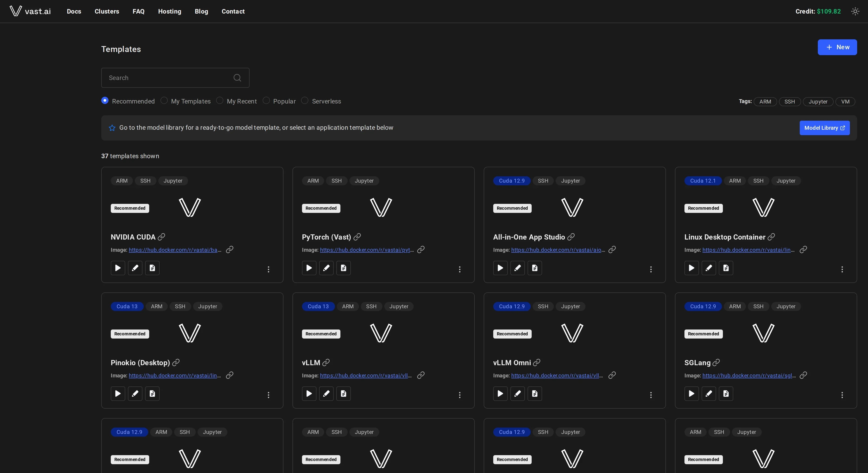868x473 pixels.
Task: Open the readme document icon for vLLM
Action: click(x=343, y=394)
